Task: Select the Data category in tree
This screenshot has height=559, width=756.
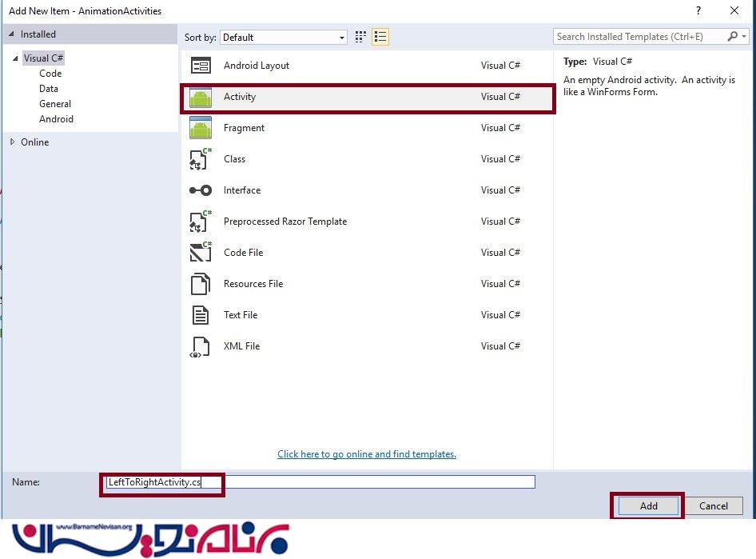Action: click(49, 89)
